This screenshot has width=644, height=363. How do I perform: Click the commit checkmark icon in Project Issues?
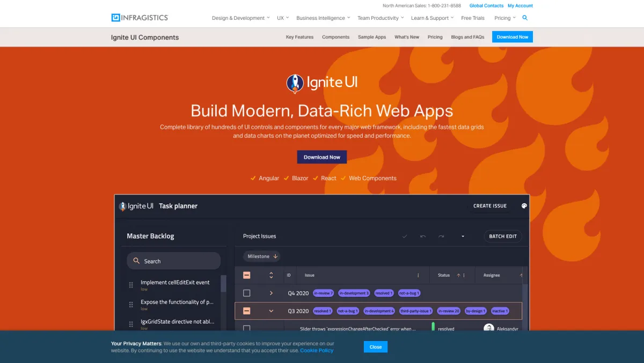[x=405, y=236]
